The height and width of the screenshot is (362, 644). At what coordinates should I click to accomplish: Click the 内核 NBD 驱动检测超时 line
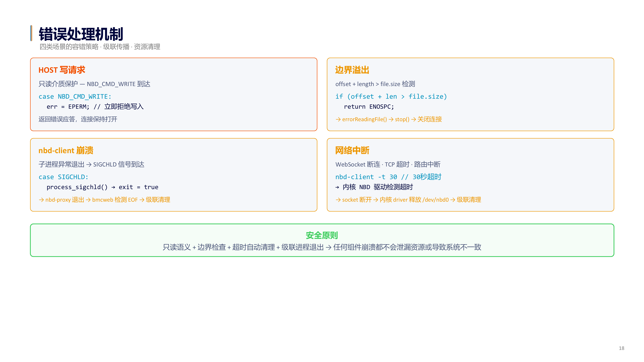click(374, 187)
